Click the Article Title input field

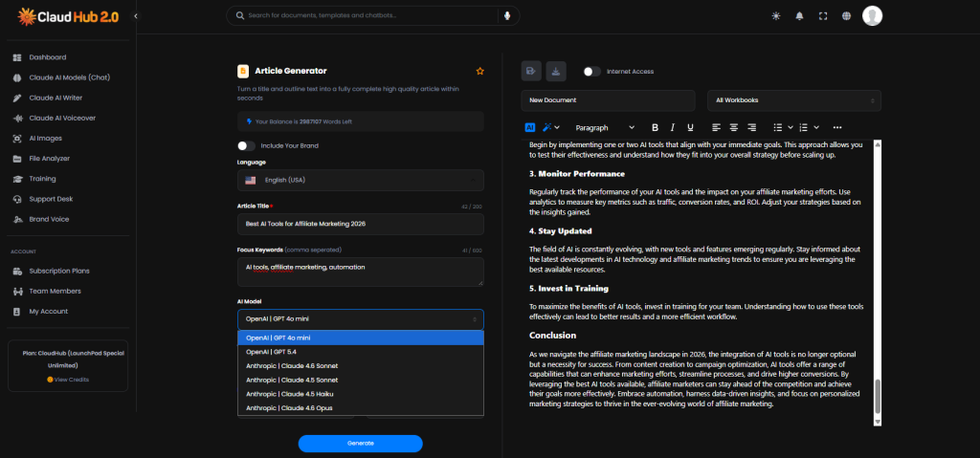pyautogui.click(x=361, y=225)
